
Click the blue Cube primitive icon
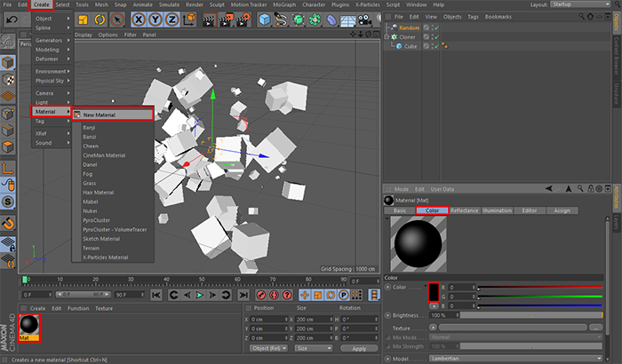[265, 20]
